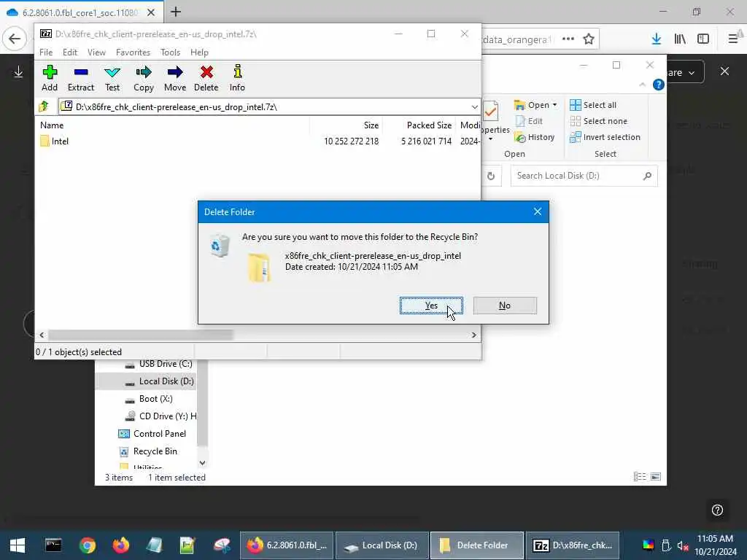
Task: Open a new Firefox tab
Action: point(176,12)
